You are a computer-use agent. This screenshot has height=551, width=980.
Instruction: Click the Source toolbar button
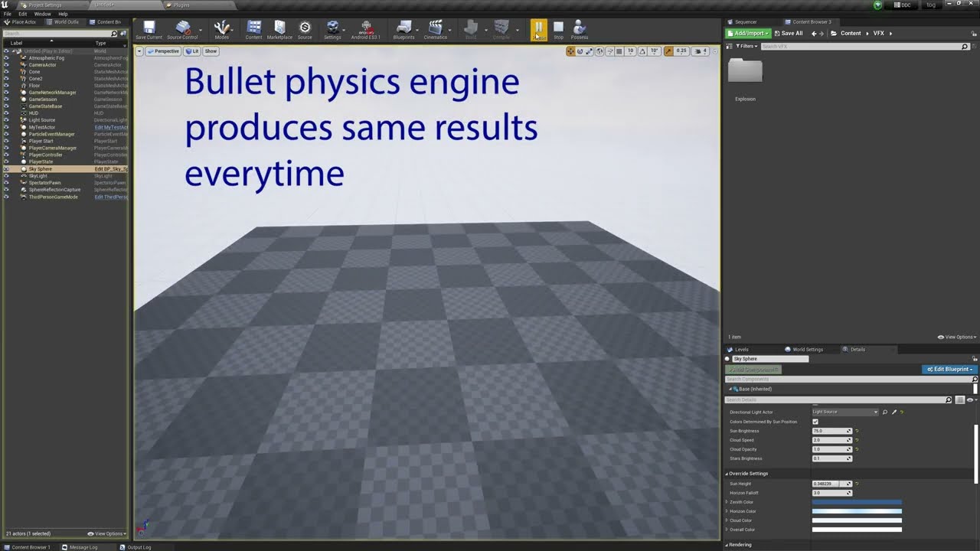tap(305, 30)
